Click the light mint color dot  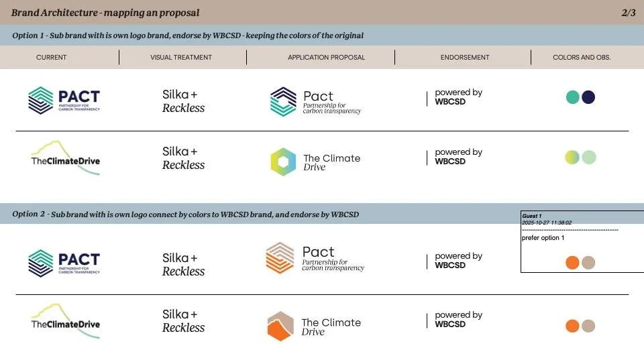click(x=589, y=157)
